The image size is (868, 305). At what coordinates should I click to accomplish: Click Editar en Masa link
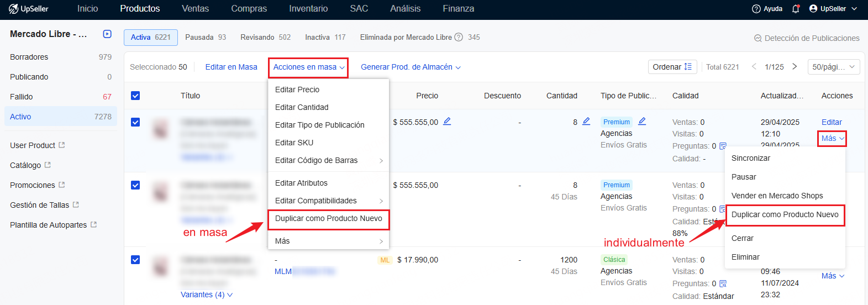point(232,67)
